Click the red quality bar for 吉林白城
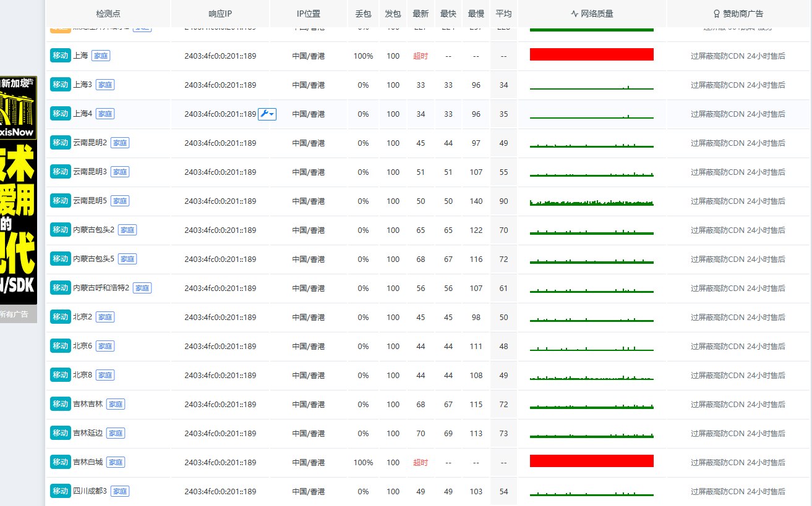812x506 pixels. tap(592, 461)
